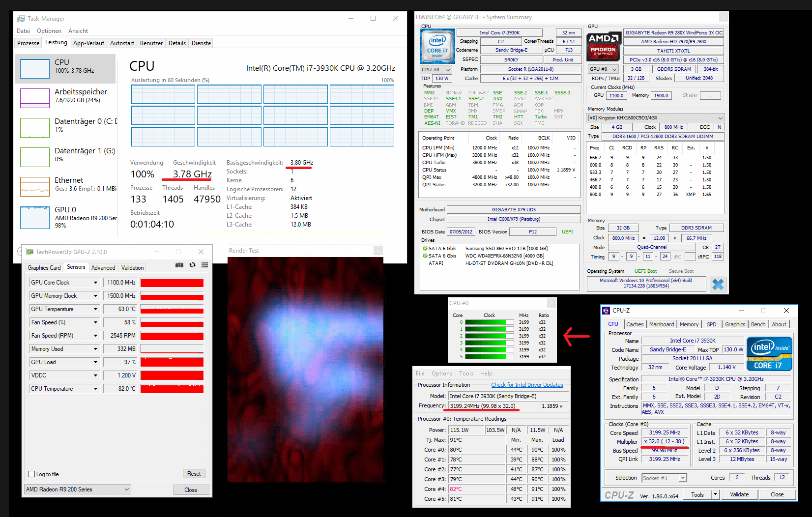Viewport: 812px width, 517px height.
Task: Open the GPU #0 selector dropdown in HWiNFO
Action: click(x=603, y=69)
